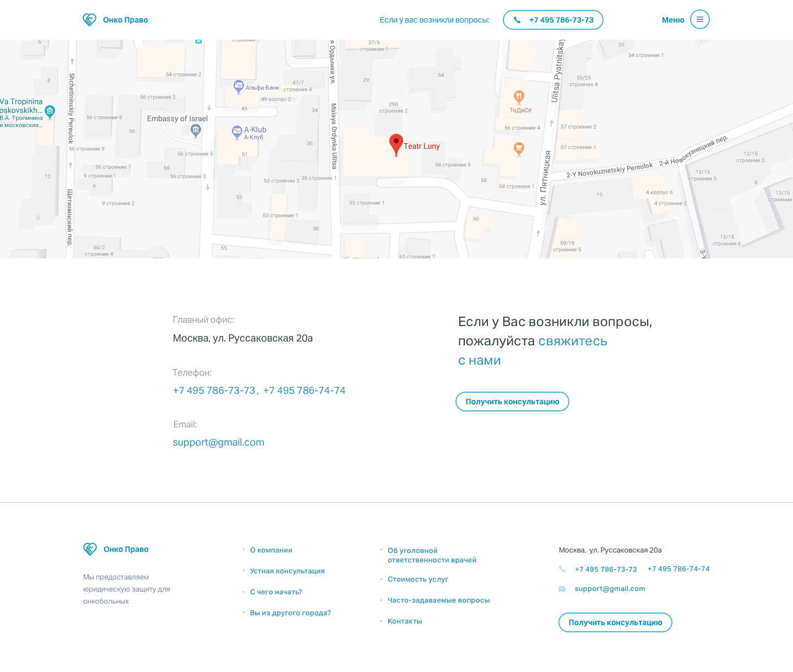Viewport: 793px width, 672px height.
Task: Open Вы из другого города? footer link
Action: 290,613
